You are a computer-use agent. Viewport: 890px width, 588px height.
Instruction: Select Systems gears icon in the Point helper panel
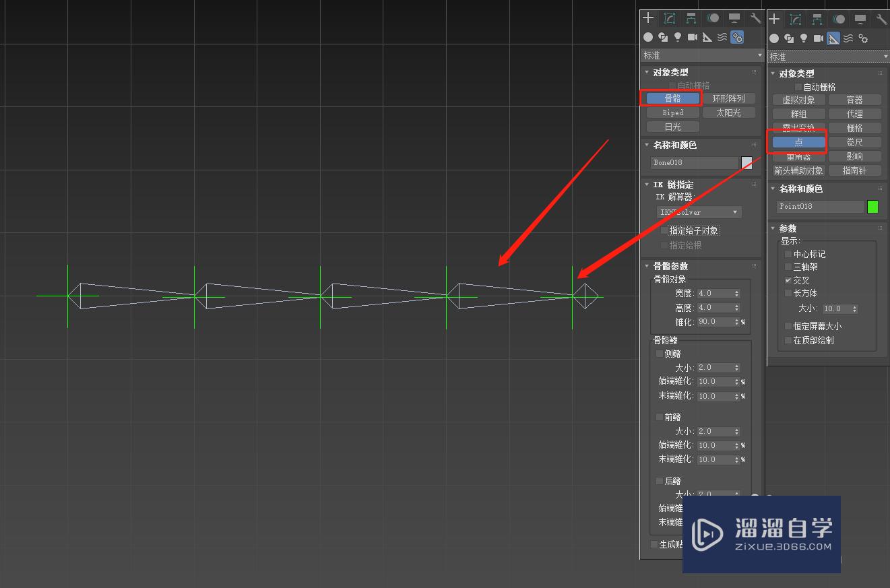[x=863, y=38]
